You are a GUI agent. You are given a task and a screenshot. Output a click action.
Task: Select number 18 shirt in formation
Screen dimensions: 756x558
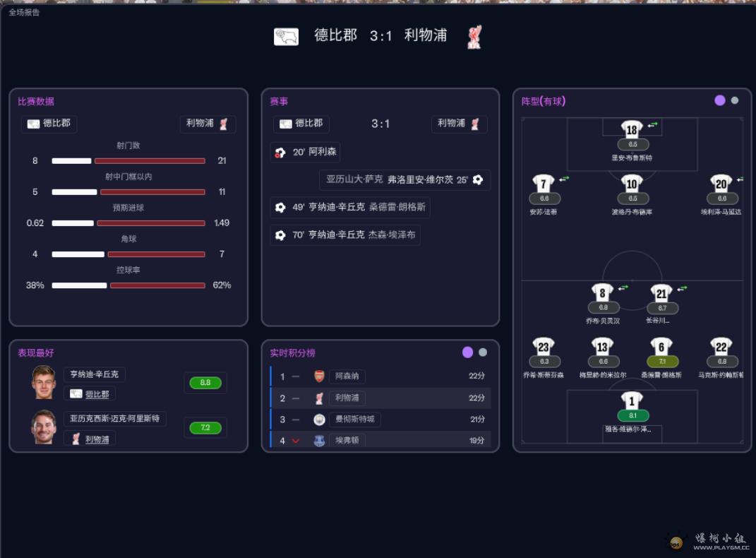632,129
